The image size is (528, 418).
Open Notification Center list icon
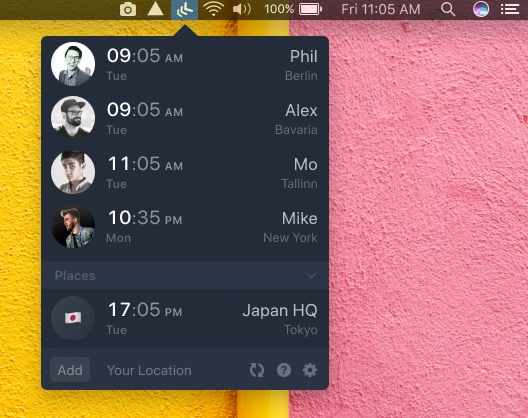[510, 9]
